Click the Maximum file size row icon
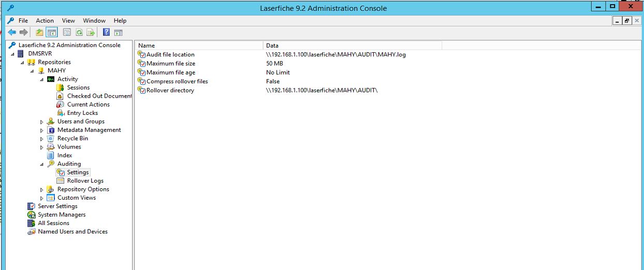The width and height of the screenshot is (644, 270). (x=141, y=64)
